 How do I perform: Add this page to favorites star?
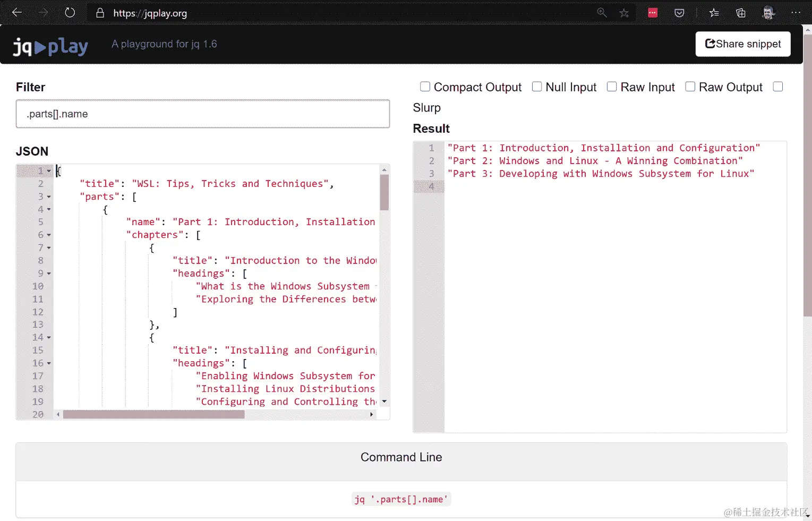coord(624,13)
